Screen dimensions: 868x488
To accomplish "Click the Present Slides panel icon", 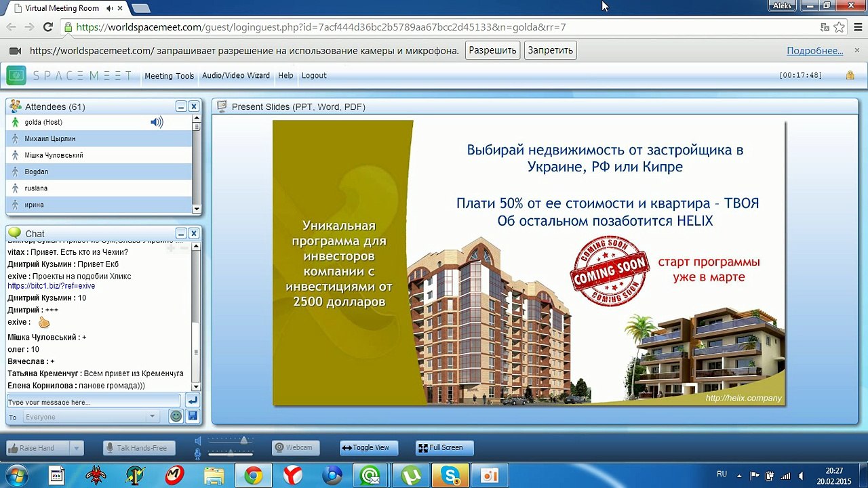I will (x=221, y=106).
